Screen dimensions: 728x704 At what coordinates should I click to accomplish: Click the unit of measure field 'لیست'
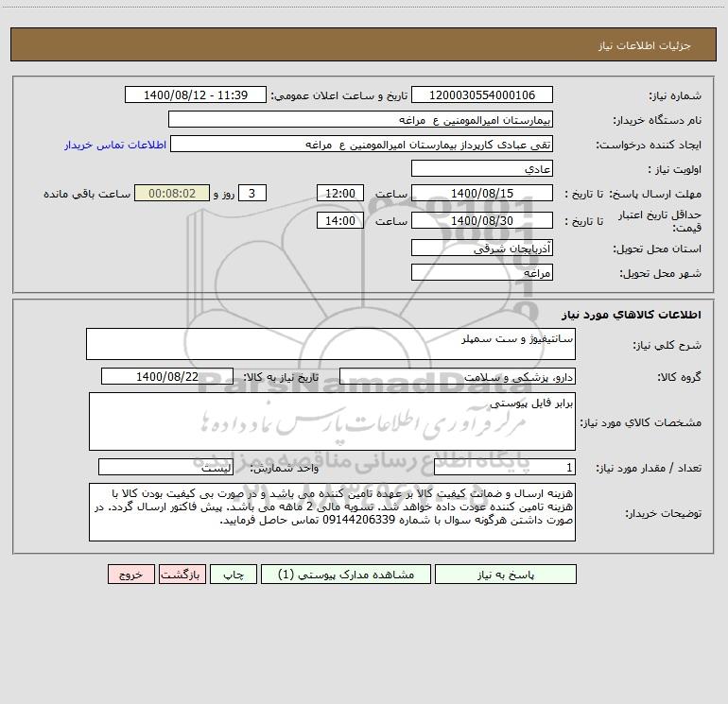(165, 468)
